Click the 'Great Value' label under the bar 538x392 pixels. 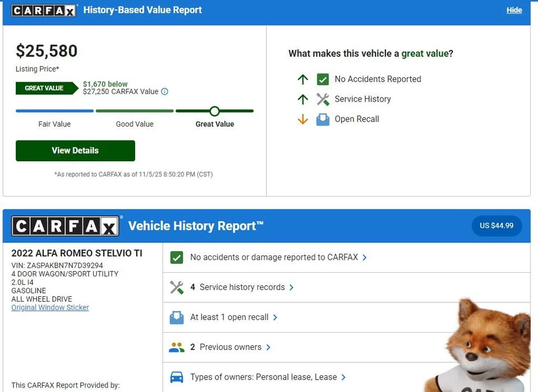point(215,124)
